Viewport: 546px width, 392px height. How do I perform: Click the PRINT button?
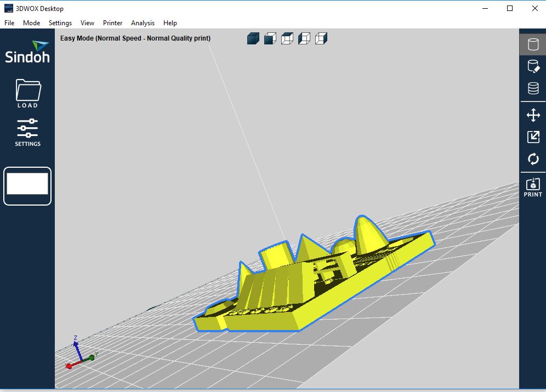(533, 188)
